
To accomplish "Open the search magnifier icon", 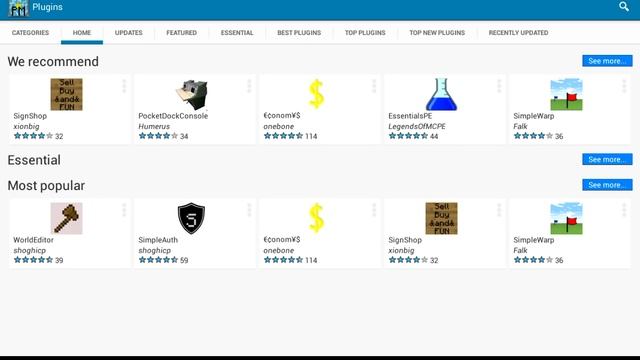I will coord(624,7).
